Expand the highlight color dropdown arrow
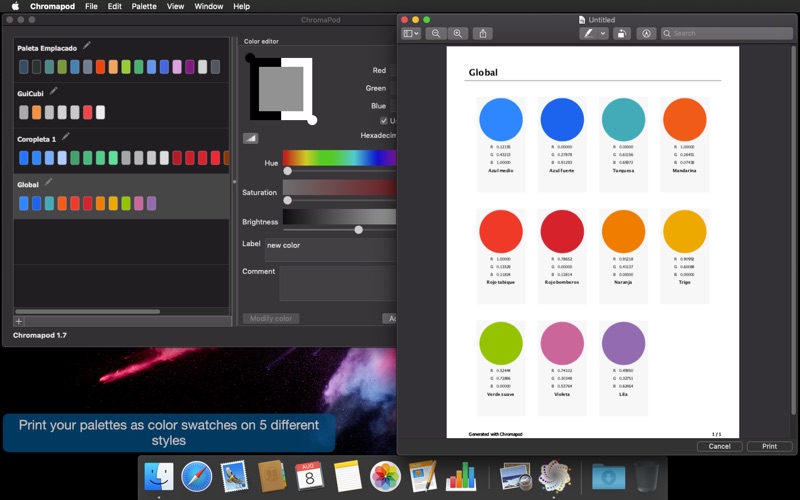 click(x=603, y=34)
